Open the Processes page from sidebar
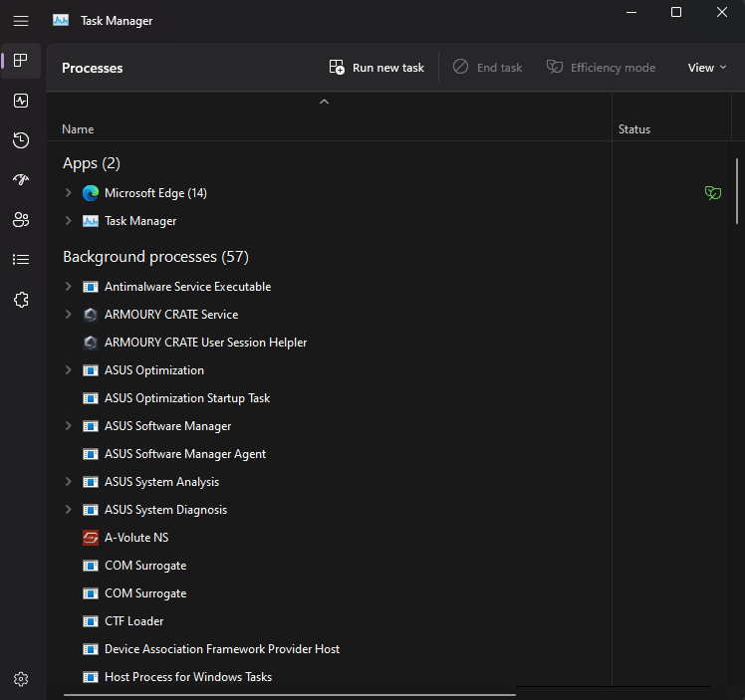This screenshot has width=745, height=700. point(21,61)
